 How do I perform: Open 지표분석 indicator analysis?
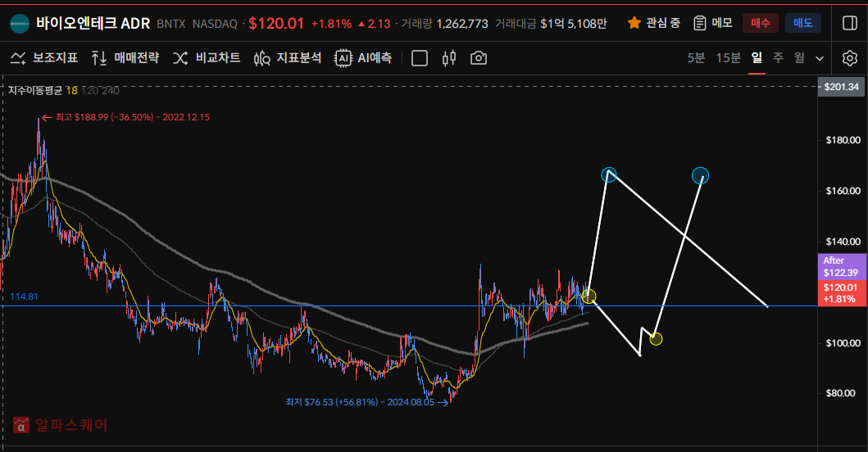288,58
